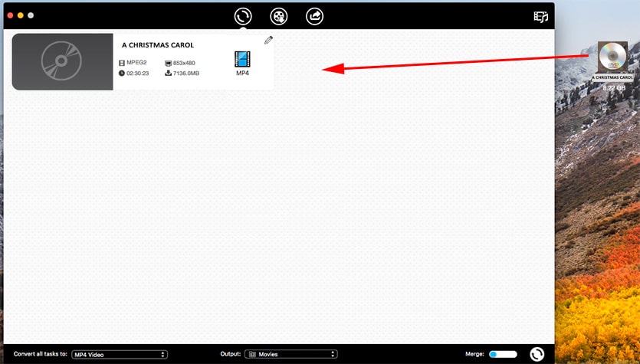
Task: Click the 02:30:23 duration value
Action: coord(137,74)
